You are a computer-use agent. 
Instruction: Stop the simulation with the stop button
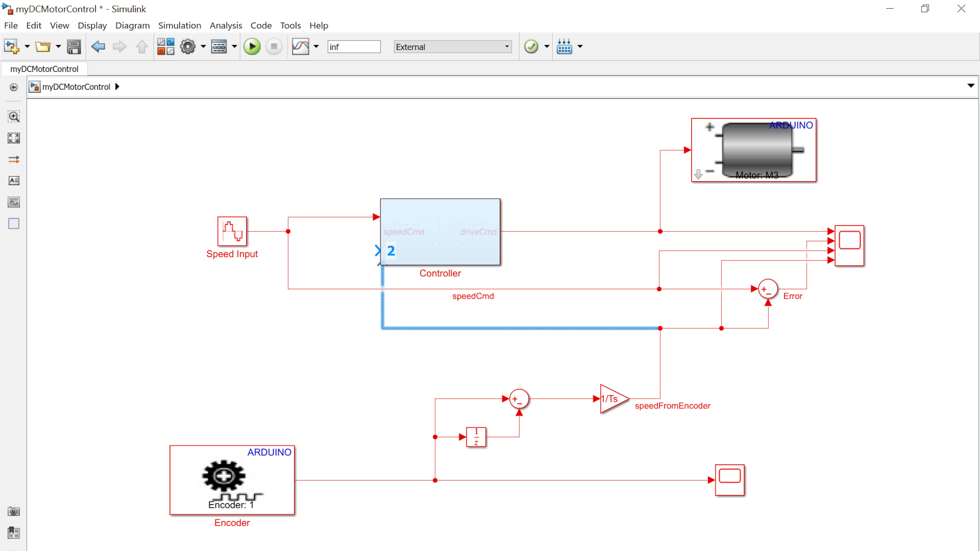274,47
